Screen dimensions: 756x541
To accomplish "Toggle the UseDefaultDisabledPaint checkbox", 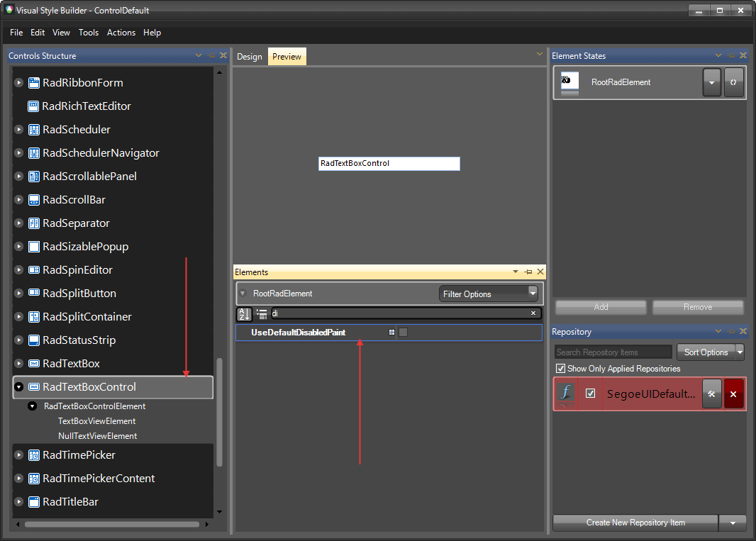I will pyautogui.click(x=401, y=332).
